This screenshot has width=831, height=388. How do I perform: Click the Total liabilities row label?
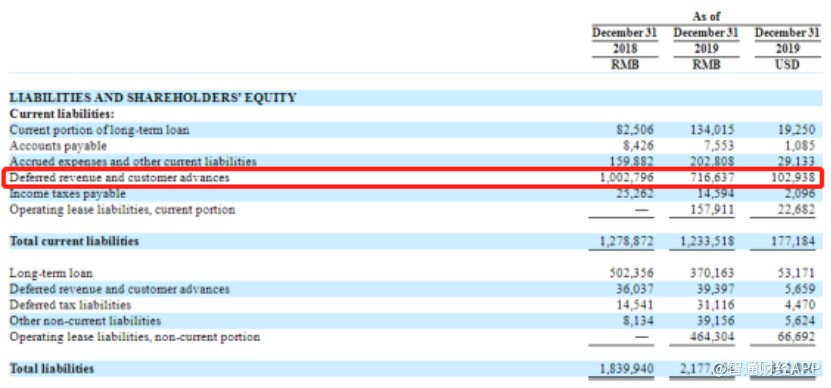(x=51, y=368)
